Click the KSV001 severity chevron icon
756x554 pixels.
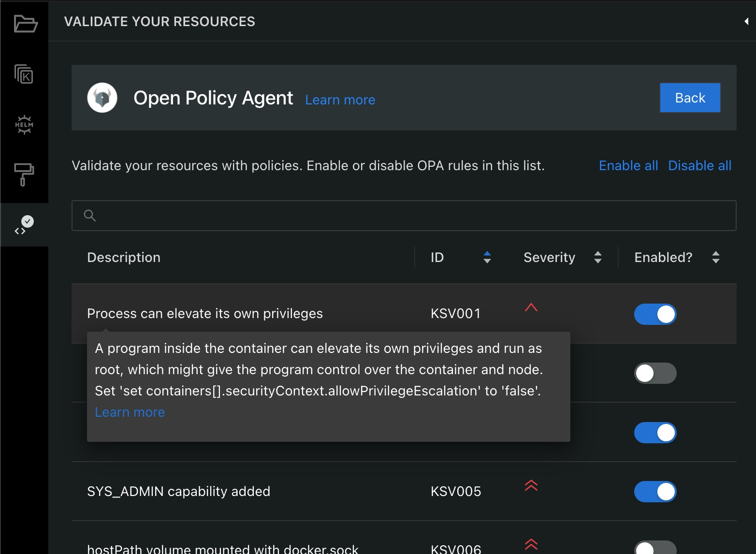point(531,307)
